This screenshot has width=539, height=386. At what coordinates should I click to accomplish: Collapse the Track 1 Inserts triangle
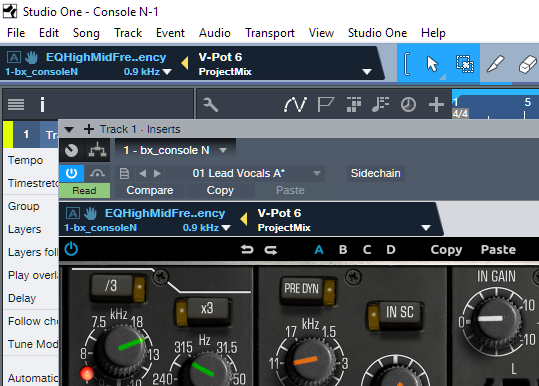point(69,130)
